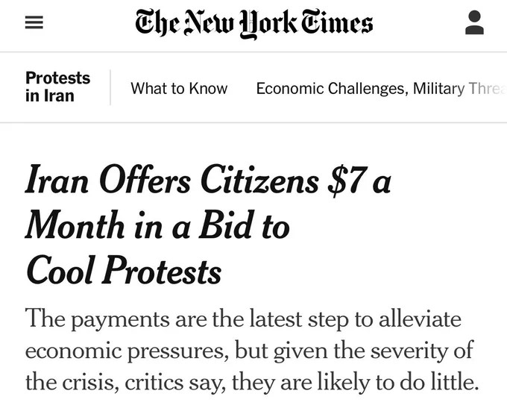This screenshot has height=420, width=507.
Task: Open the user account profile icon
Action: coord(474,22)
